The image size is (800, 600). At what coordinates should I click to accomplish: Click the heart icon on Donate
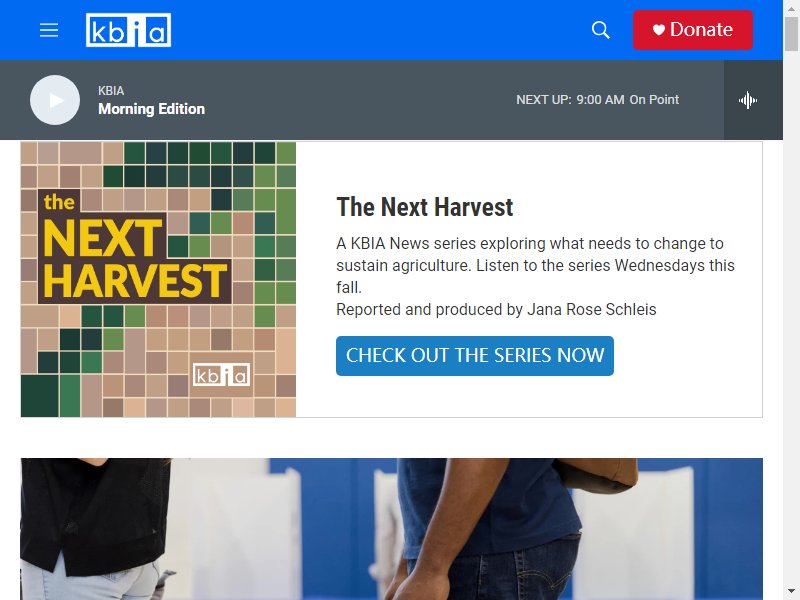point(659,30)
